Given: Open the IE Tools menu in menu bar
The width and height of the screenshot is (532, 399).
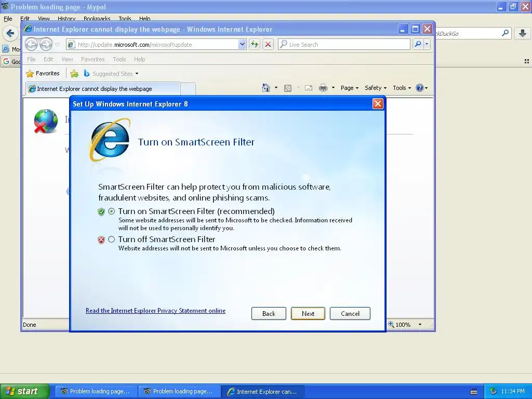Looking at the screenshot, I should (119, 59).
